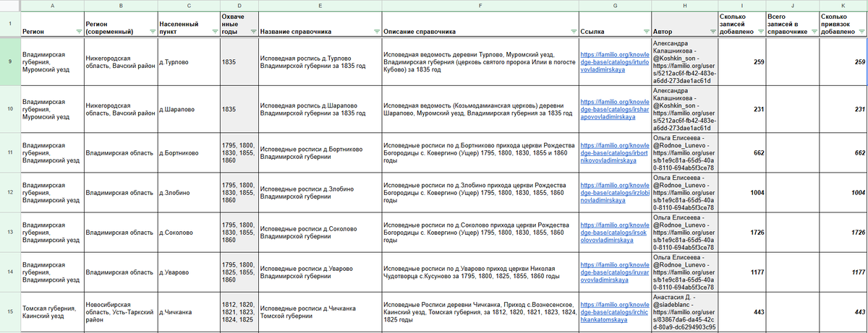Viewport: 868px width, 333px height.
Task: Click records-added value 259 in column I
Action: coord(741,62)
